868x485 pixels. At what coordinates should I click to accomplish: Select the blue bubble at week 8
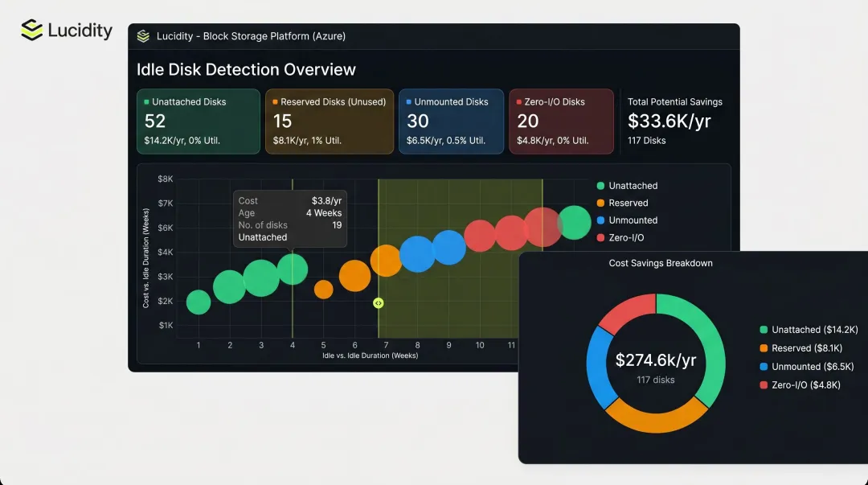[417, 254]
